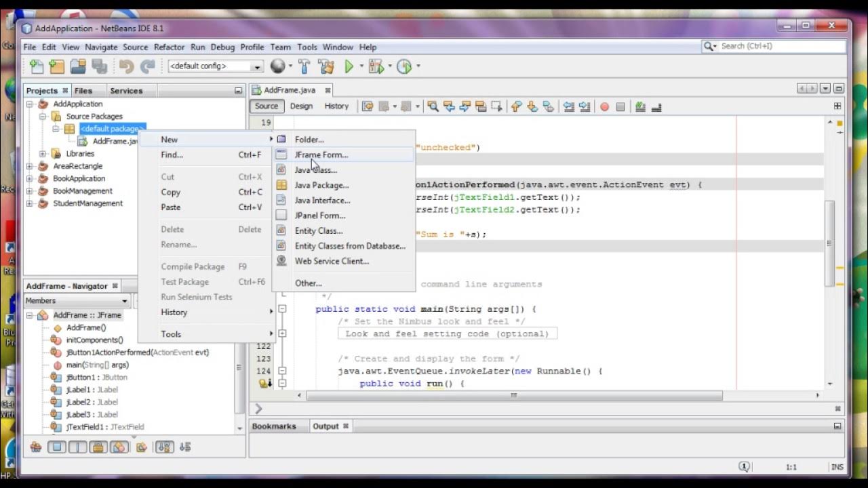The height and width of the screenshot is (488, 868).
Task: Click the Save All toolbar icon
Action: point(100,66)
